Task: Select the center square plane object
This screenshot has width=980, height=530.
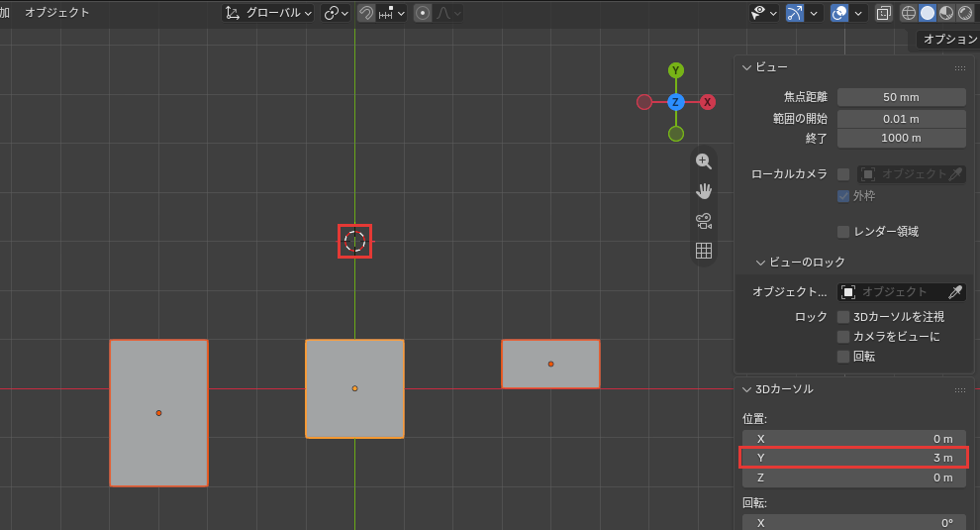Action: 355,388
